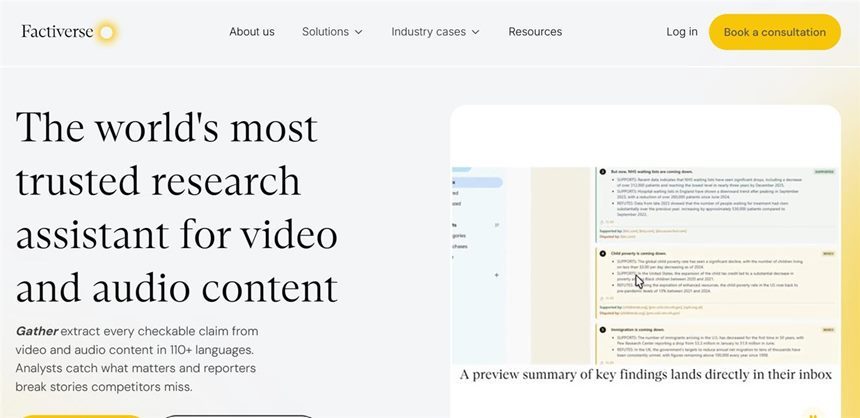
Task: Click the bold italic word "Gather"
Action: pyautogui.click(x=37, y=331)
